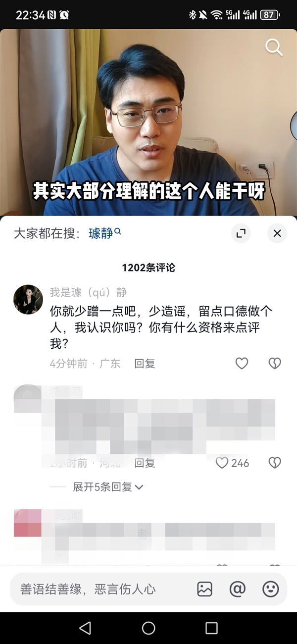The height and width of the screenshot is (644, 297).
Task: Like the comment by 我是璩（qú）静
Action: click(242, 364)
